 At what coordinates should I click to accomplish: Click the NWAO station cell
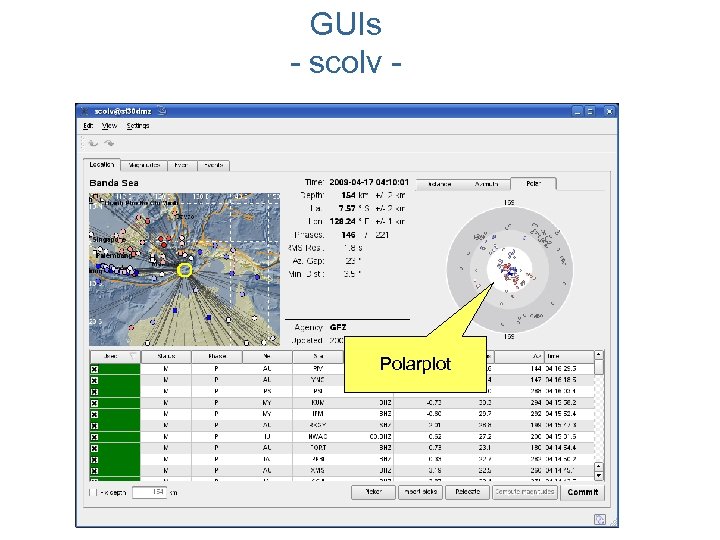(x=318, y=437)
